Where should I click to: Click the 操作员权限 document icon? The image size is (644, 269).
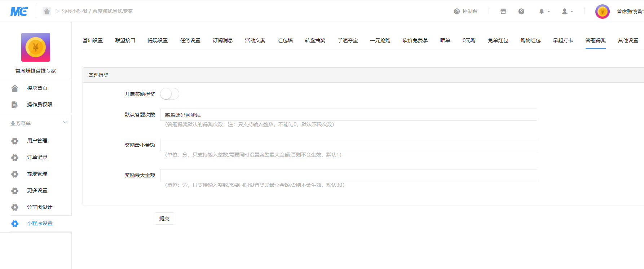[15, 105]
